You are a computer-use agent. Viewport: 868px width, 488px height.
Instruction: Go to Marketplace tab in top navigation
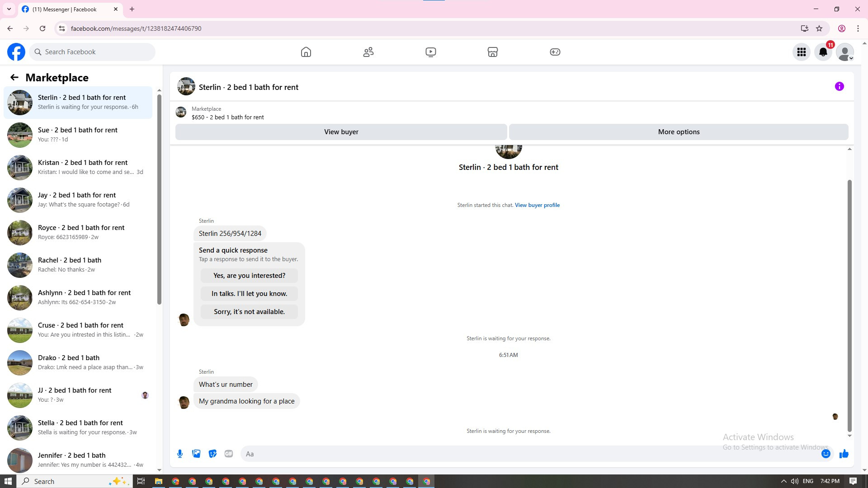(x=492, y=52)
